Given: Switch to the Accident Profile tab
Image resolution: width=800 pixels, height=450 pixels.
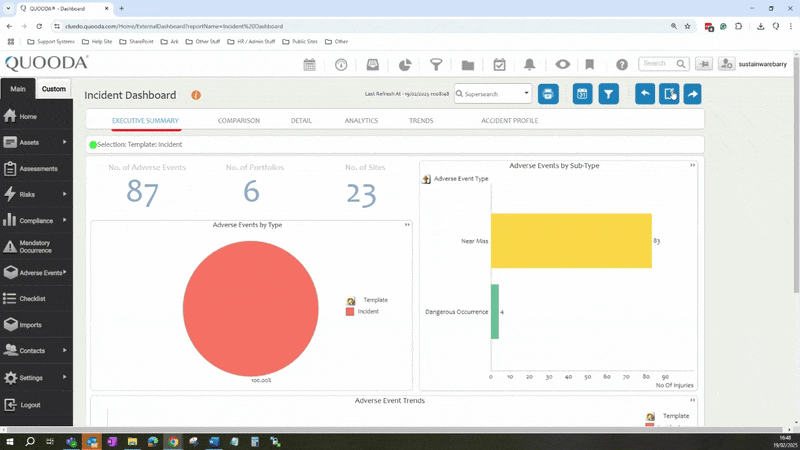Looking at the screenshot, I should (509, 121).
